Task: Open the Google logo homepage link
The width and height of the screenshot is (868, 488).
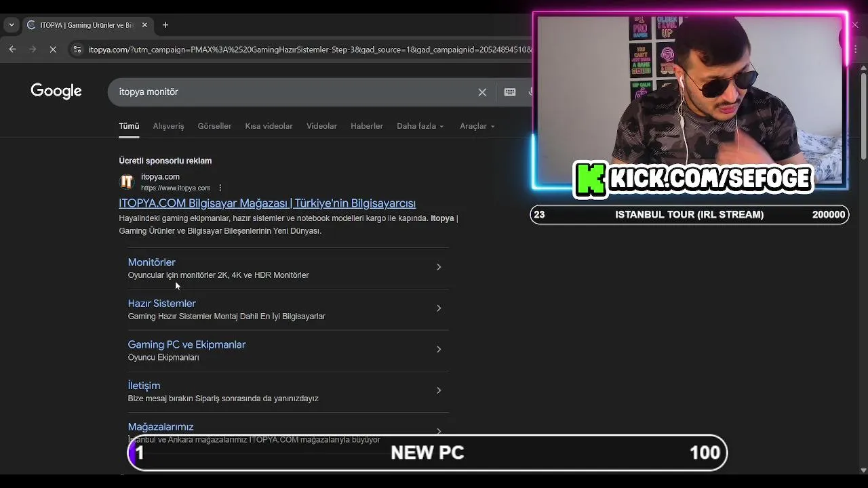Action: tap(56, 91)
